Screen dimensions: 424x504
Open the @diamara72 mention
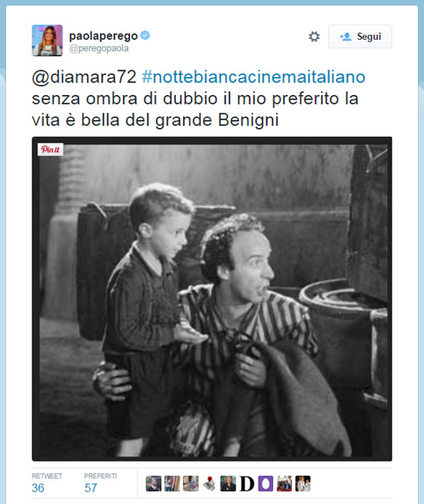click(84, 77)
